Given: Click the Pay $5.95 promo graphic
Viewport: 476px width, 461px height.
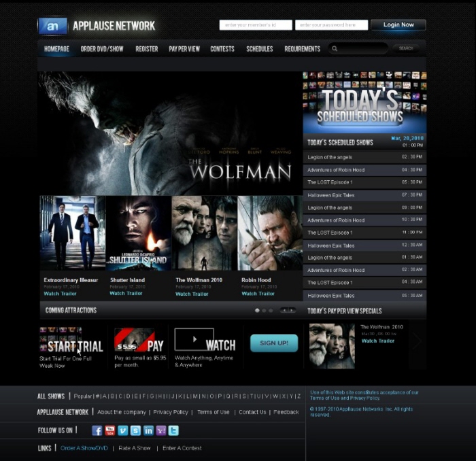Looking at the screenshot, I should pos(139,340).
